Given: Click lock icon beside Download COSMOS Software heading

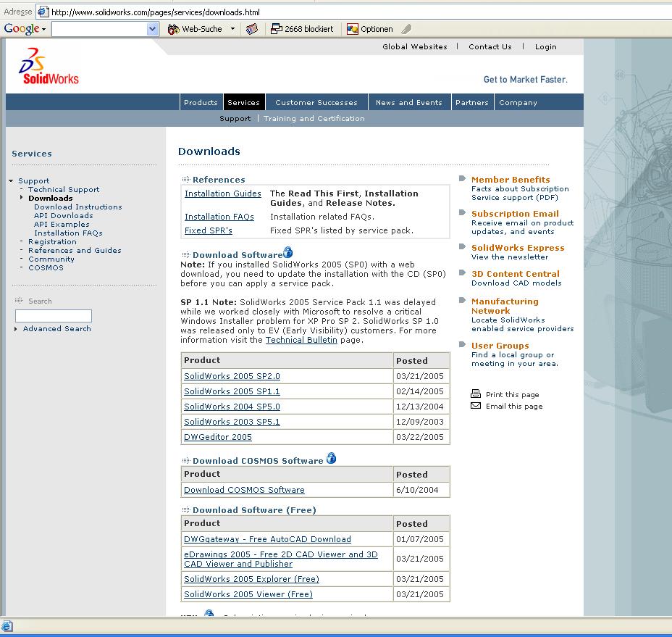Looking at the screenshot, I should tap(331, 458).
